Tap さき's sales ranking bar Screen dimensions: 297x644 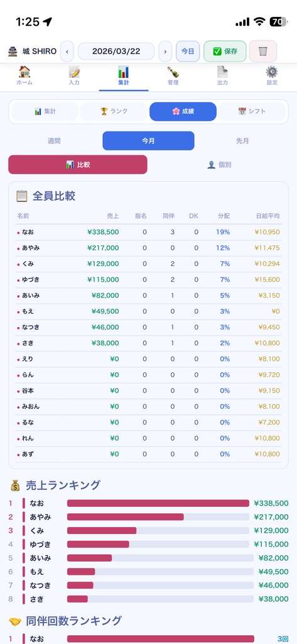coord(160,599)
